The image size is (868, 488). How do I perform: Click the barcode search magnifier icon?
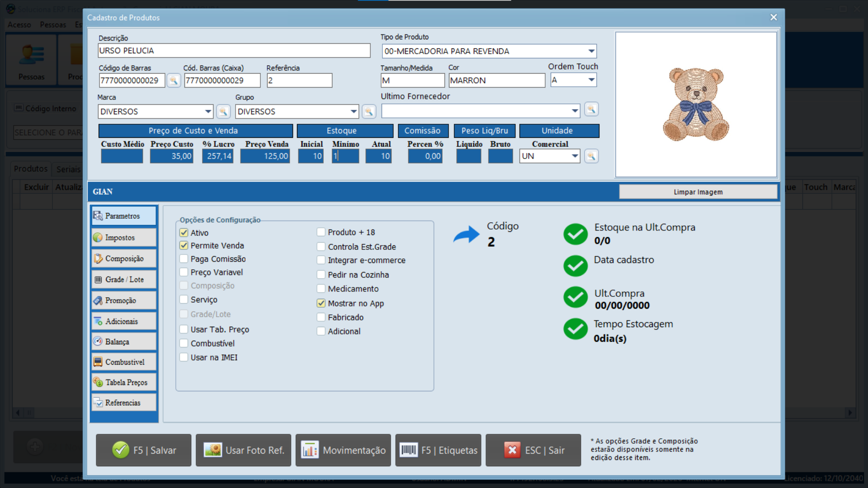[x=174, y=80]
